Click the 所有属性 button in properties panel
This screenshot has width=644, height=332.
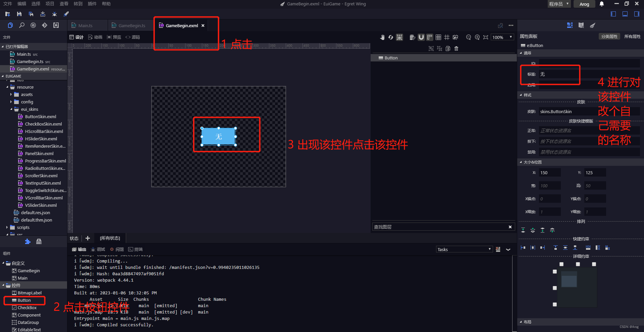(632, 36)
